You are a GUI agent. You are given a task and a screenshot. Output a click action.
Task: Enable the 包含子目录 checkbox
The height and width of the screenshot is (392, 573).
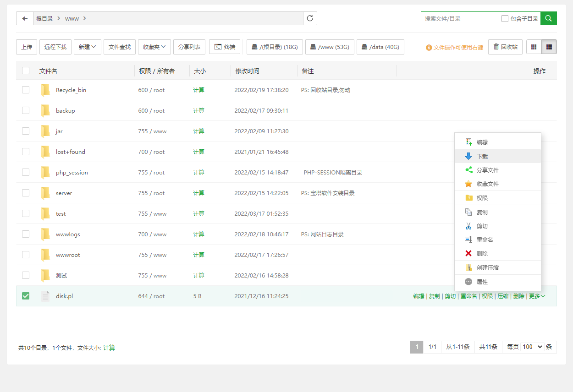[x=505, y=19]
